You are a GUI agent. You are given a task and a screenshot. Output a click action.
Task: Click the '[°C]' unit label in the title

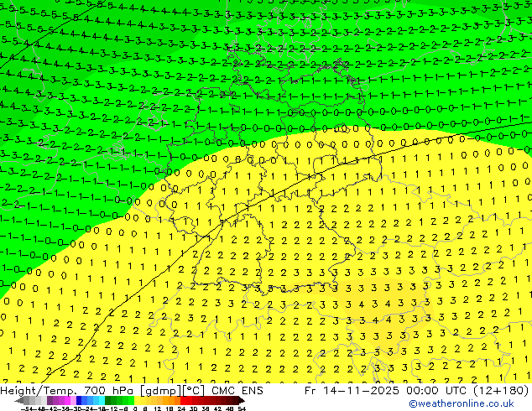click(x=194, y=391)
